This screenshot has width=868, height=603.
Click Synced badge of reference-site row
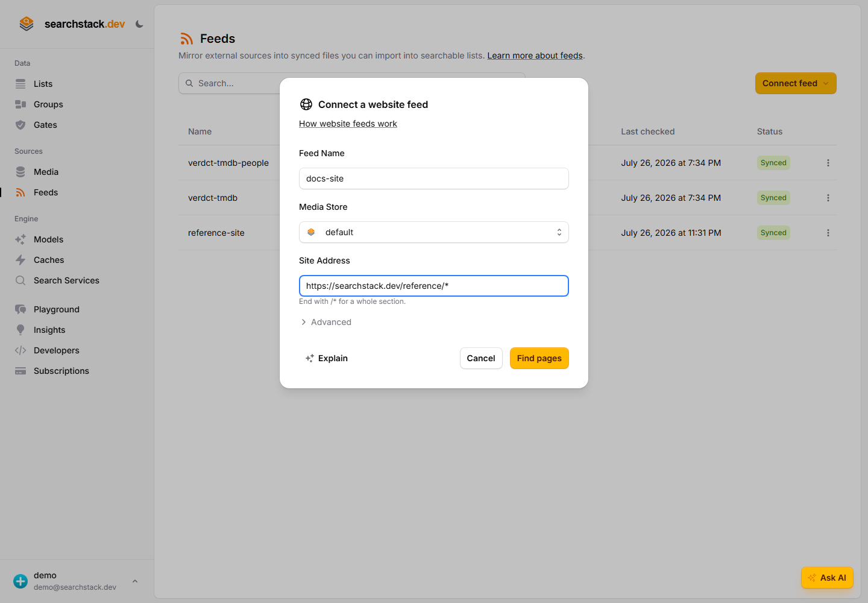(773, 233)
